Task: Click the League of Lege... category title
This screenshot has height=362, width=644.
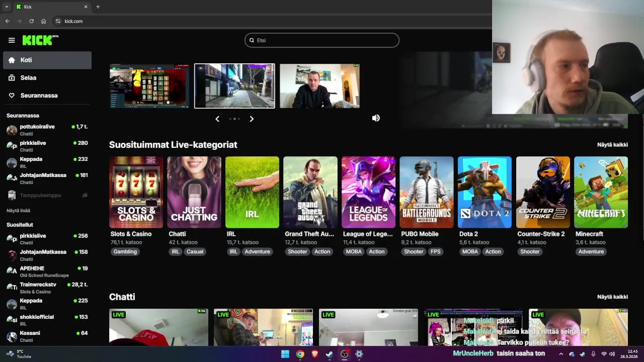Action: pos(368,234)
